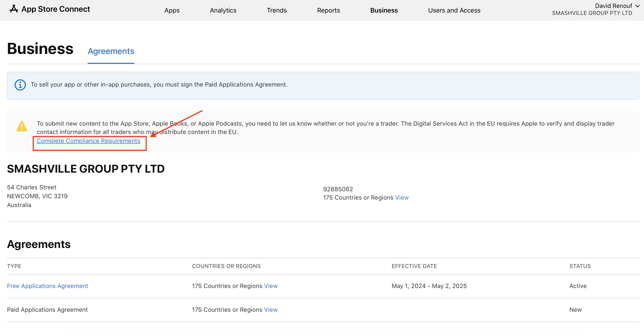Go to Trends section
Image resolution: width=644 pixels, height=335 pixels.
[x=276, y=10]
